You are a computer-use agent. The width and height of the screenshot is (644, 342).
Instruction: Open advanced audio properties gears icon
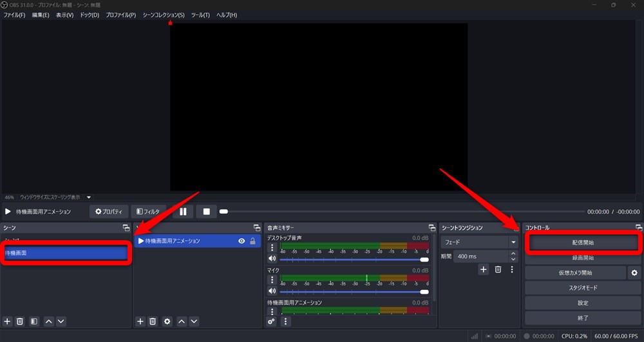tap(272, 321)
